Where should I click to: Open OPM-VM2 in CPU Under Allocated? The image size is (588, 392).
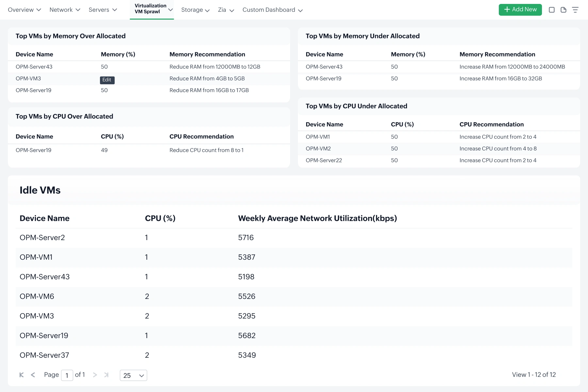tap(318, 149)
